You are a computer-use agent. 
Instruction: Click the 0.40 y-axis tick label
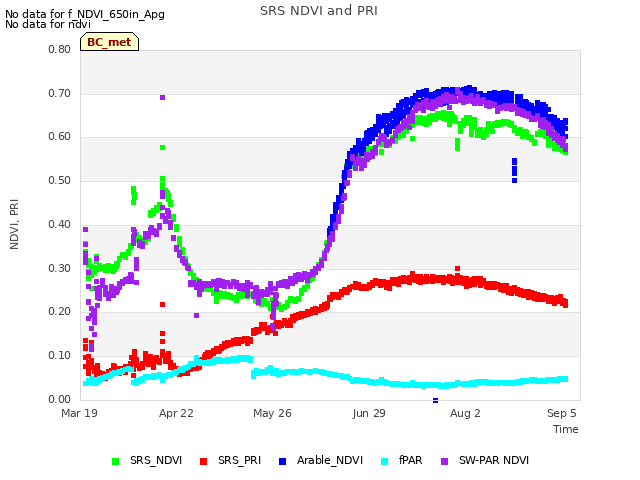[x=60, y=224]
